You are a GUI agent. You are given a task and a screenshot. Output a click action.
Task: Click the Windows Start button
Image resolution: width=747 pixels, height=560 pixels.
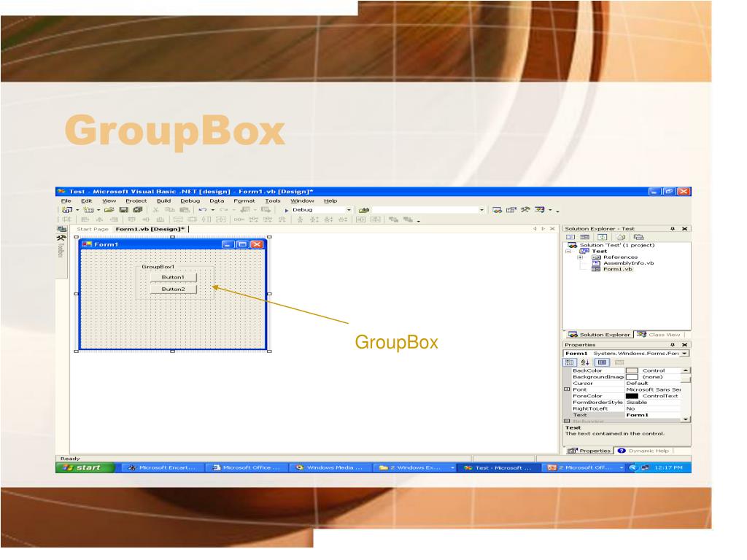(85, 467)
